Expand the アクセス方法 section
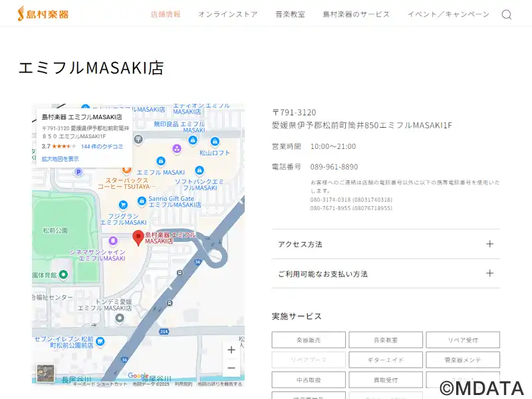532x399 pixels. click(x=386, y=244)
